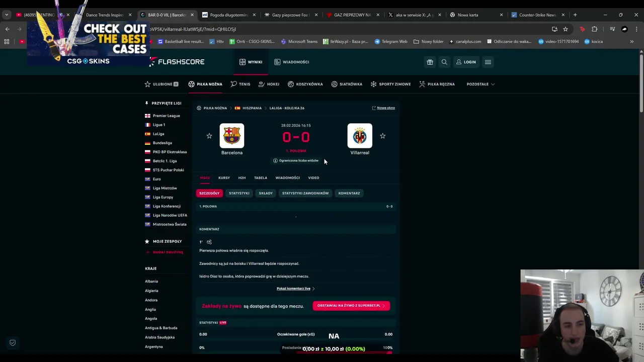Switch to WYNIKI section

point(251,62)
